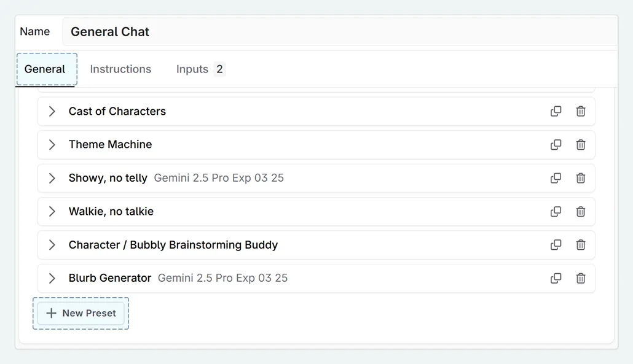This screenshot has width=633, height=364.
Task: Duplicate the Blurb Generator preset
Action: click(556, 278)
